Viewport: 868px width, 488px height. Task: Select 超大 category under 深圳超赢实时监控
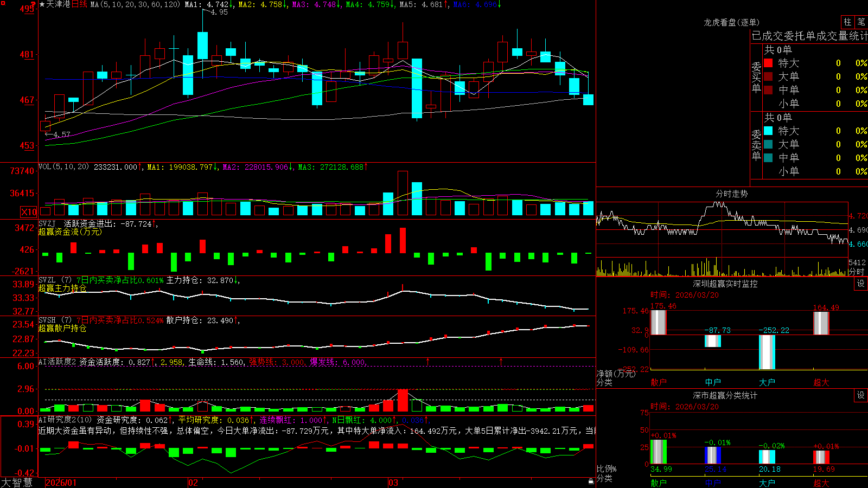pyautogui.click(x=821, y=382)
